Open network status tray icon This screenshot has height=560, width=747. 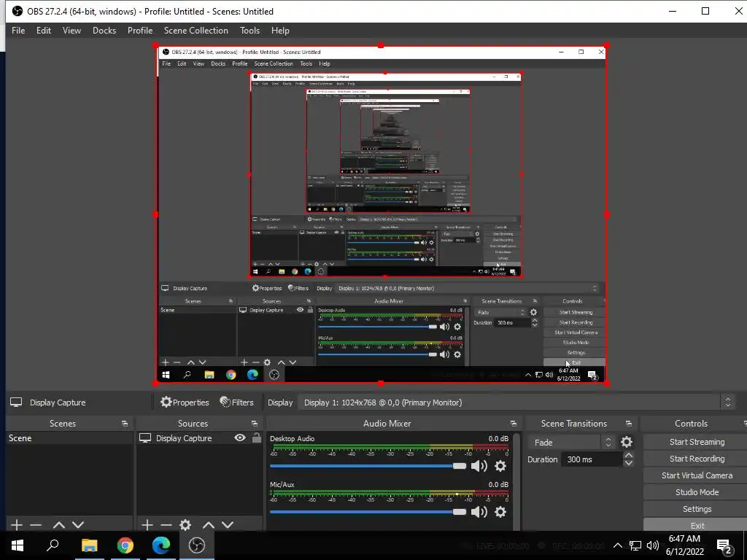(x=635, y=545)
